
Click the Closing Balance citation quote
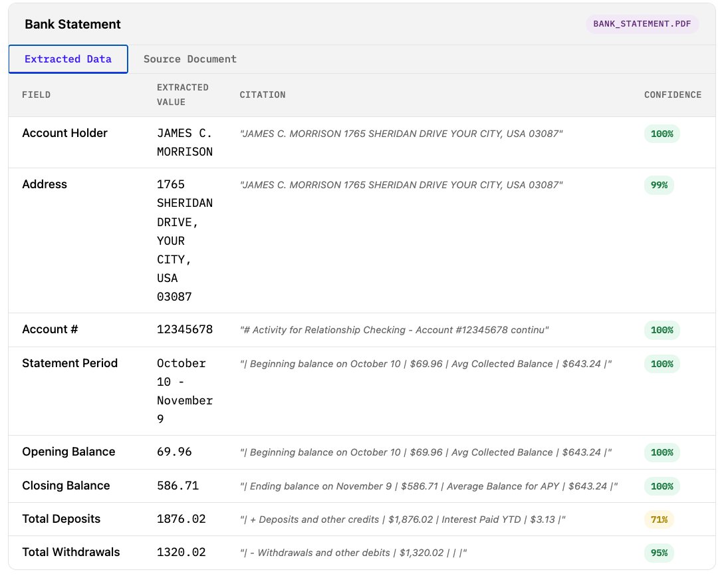428,486
